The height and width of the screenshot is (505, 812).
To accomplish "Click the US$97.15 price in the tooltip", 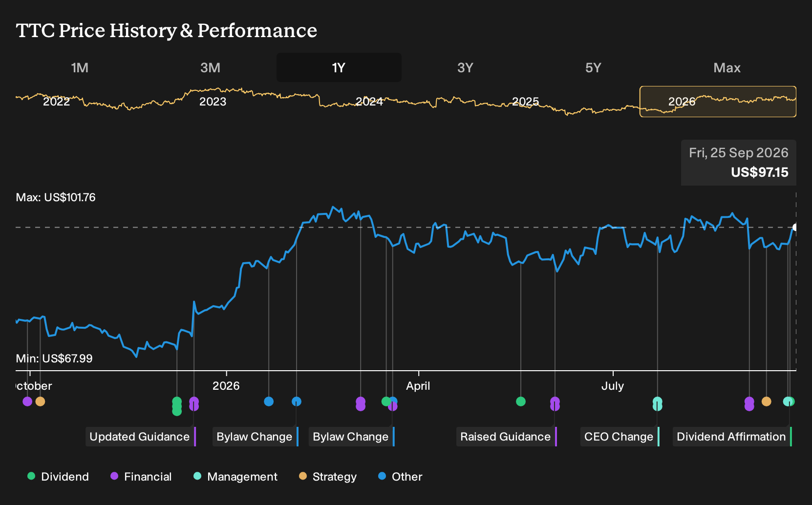I will 760,172.
